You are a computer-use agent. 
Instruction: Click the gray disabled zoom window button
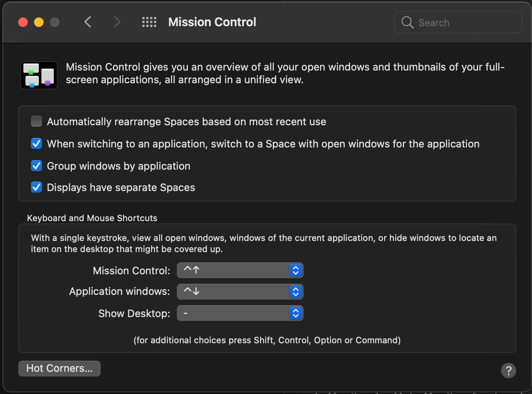pyautogui.click(x=55, y=22)
